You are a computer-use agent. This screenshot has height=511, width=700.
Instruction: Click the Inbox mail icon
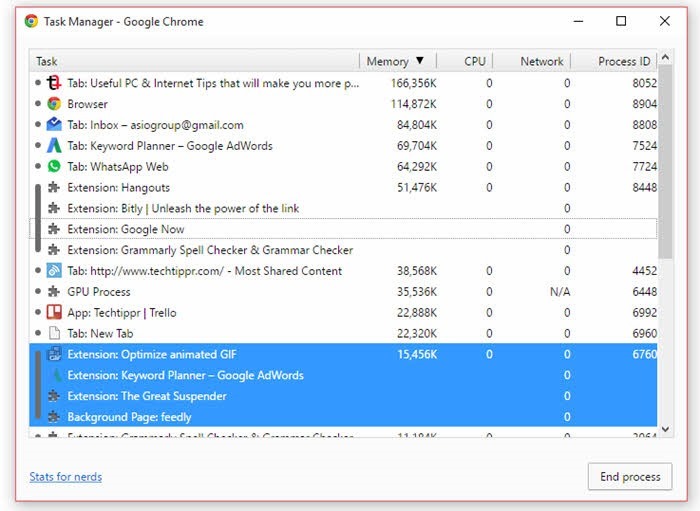point(54,125)
